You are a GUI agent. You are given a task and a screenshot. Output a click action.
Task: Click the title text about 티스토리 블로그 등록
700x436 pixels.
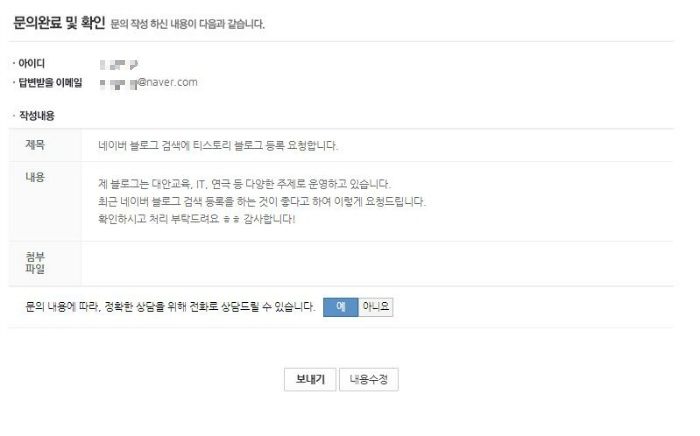click(218, 146)
